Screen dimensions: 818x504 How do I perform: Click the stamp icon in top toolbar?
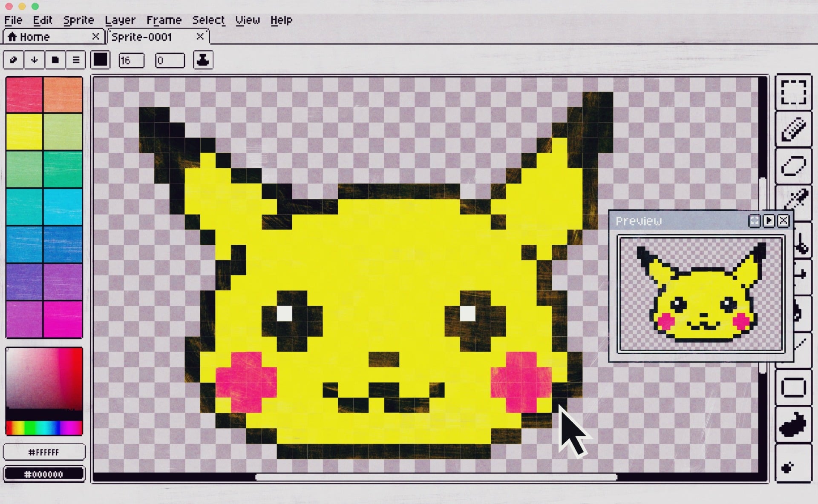tap(203, 60)
